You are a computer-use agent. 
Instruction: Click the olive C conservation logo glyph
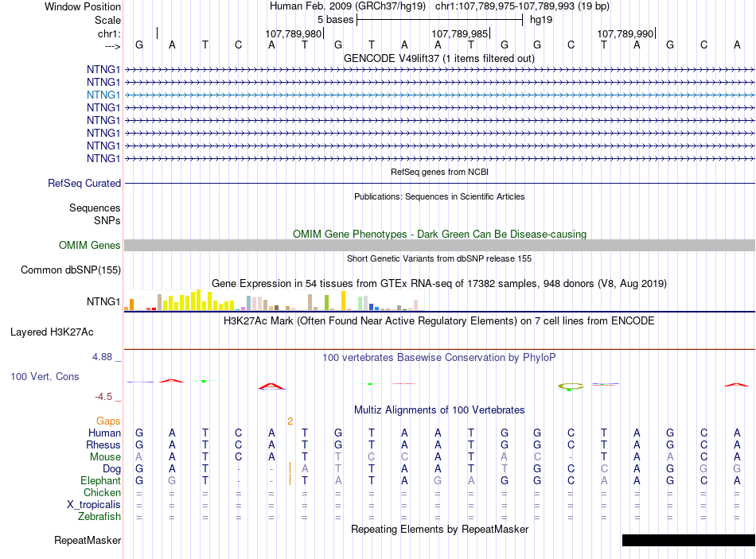(571, 386)
